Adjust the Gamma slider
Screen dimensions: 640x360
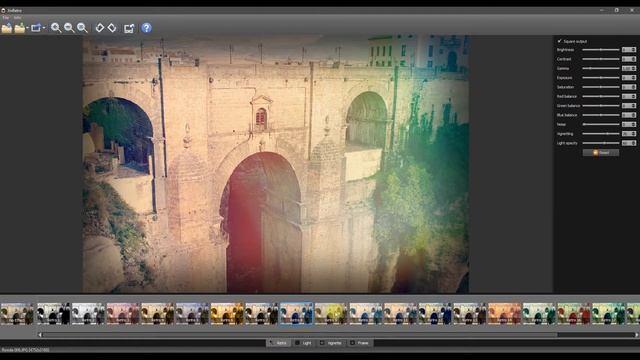[x=601, y=69]
